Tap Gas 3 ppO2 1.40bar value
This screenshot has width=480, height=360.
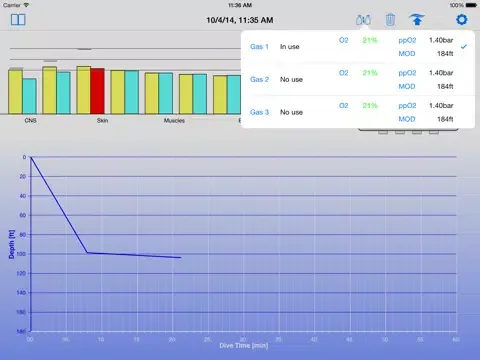(x=441, y=106)
